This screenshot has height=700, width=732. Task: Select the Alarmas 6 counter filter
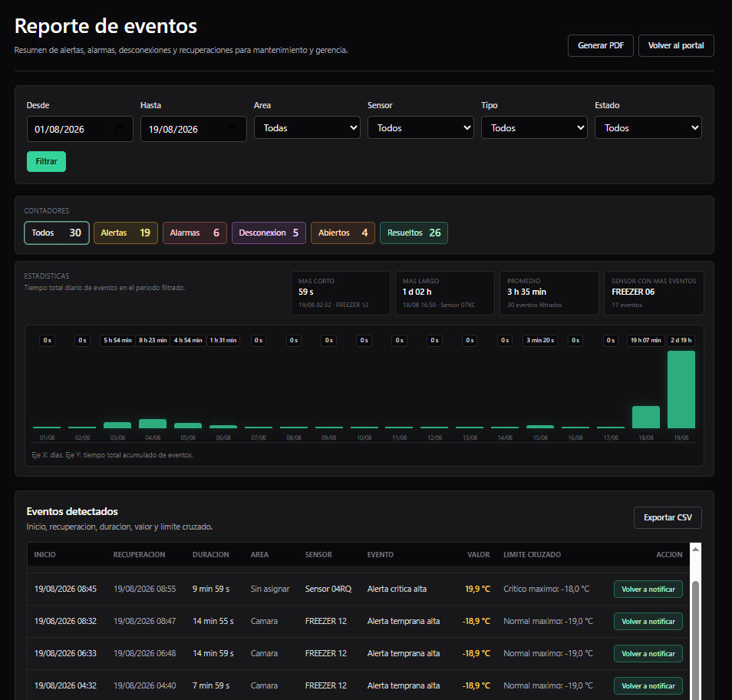[x=195, y=233]
